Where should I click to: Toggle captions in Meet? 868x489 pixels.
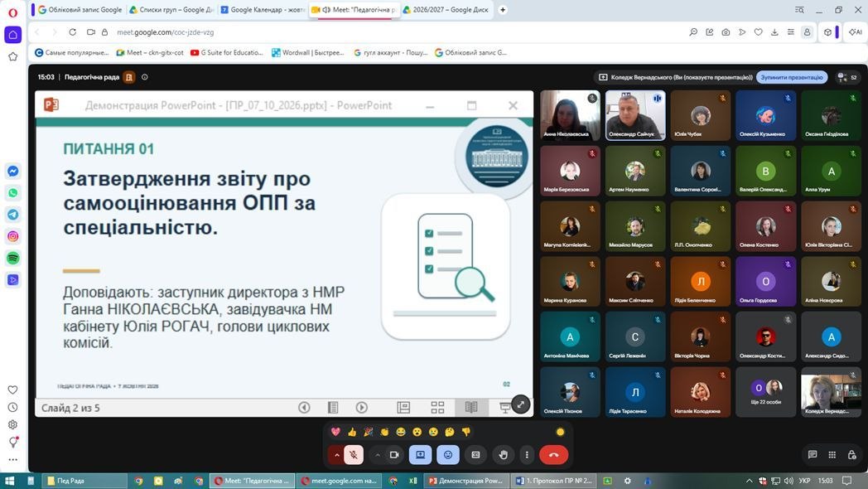pyautogui.click(x=475, y=455)
